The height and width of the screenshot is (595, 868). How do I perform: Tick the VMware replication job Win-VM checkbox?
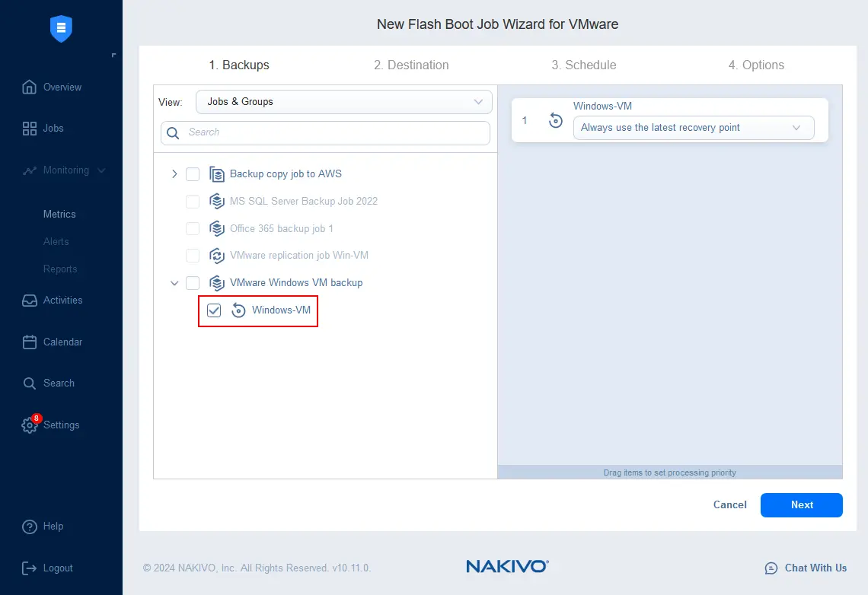point(193,256)
